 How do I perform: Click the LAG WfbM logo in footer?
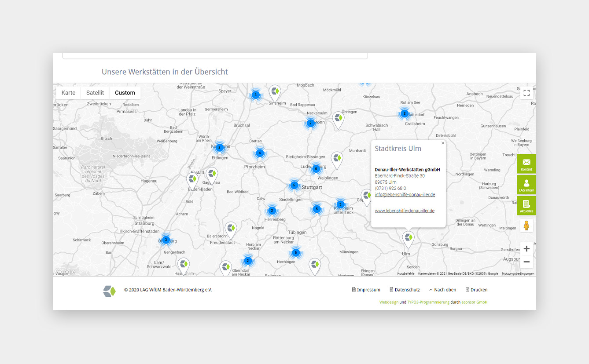[x=109, y=291]
